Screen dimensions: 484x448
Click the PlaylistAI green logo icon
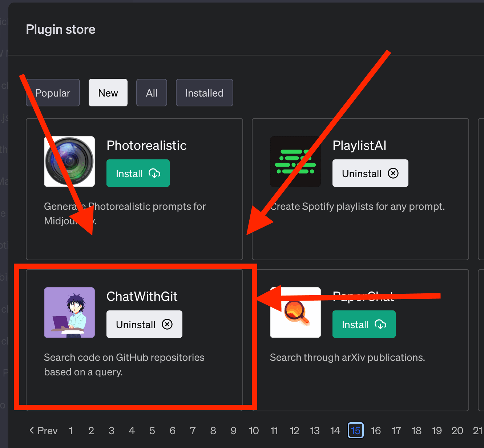pyautogui.click(x=295, y=162)
